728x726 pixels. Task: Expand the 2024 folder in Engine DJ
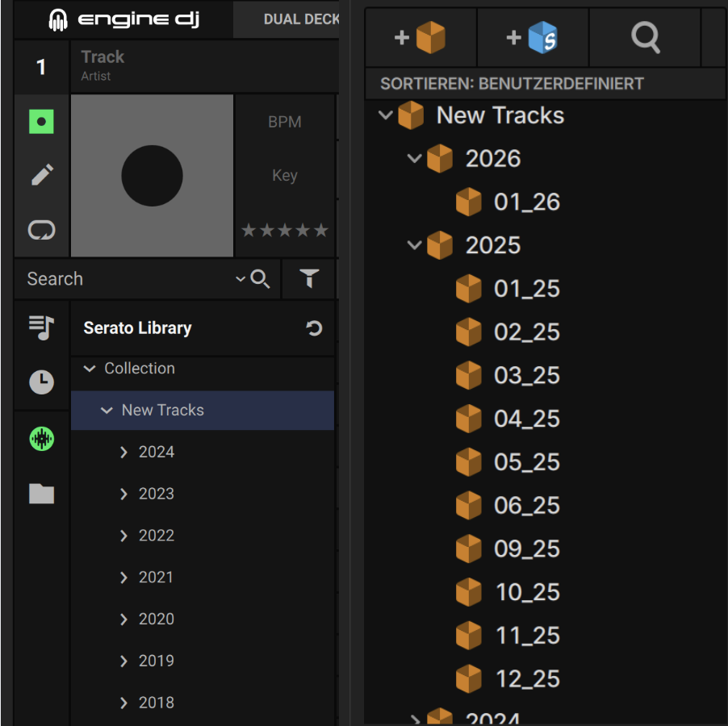coord(123,453)
